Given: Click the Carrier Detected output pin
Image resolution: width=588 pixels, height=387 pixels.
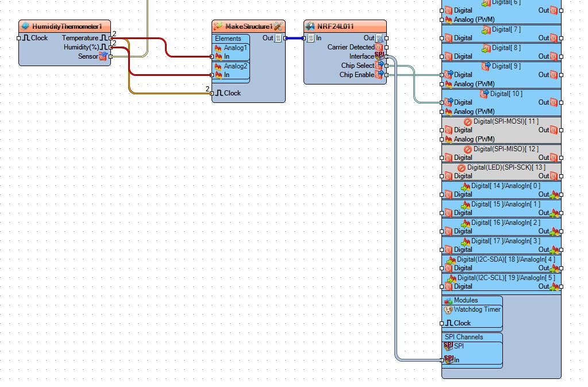Looking at the screenshot, I should click(387, 47).
